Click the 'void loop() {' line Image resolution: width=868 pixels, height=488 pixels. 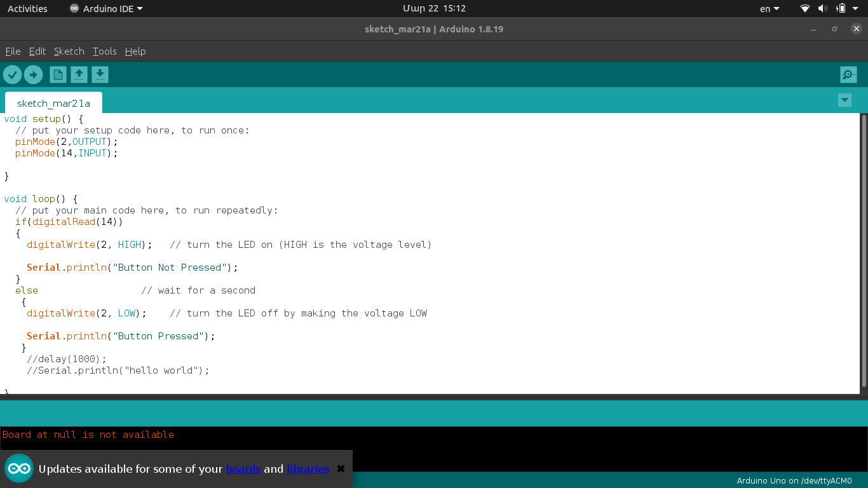pyautogui.click(x=41, y=199)
